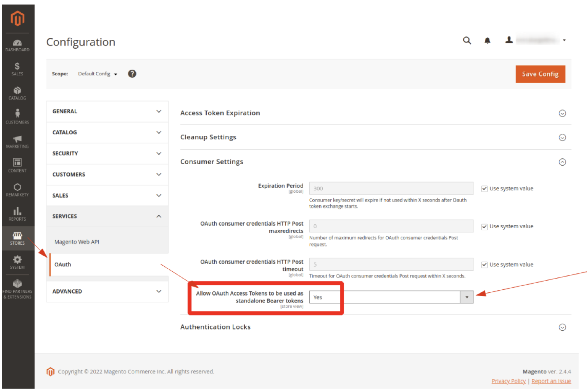587x392 pixels.
Task: Toggle Use system value for HTTP Post maxredirects
Action: (x=484, y=226)
